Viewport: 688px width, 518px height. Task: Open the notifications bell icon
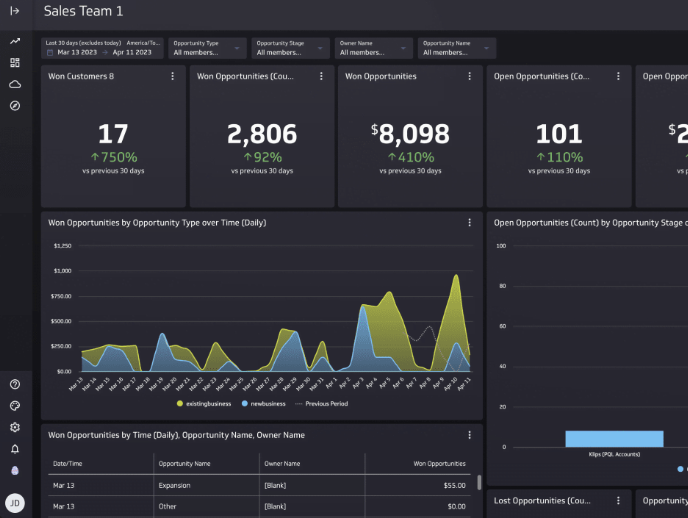(15, 449)
